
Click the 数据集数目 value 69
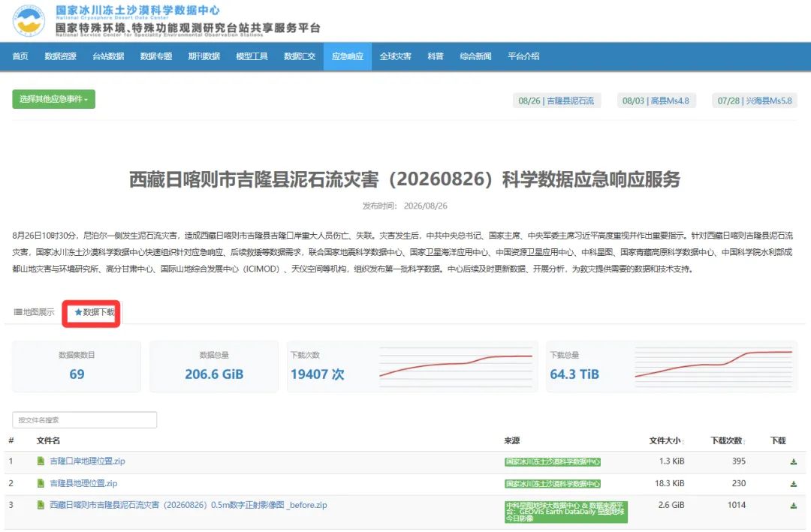(77, 374)
